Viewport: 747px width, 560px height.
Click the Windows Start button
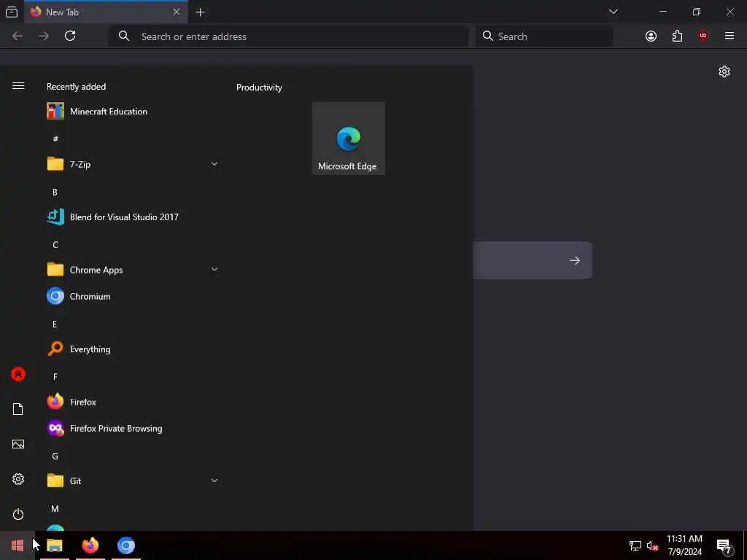pos(18,545)
